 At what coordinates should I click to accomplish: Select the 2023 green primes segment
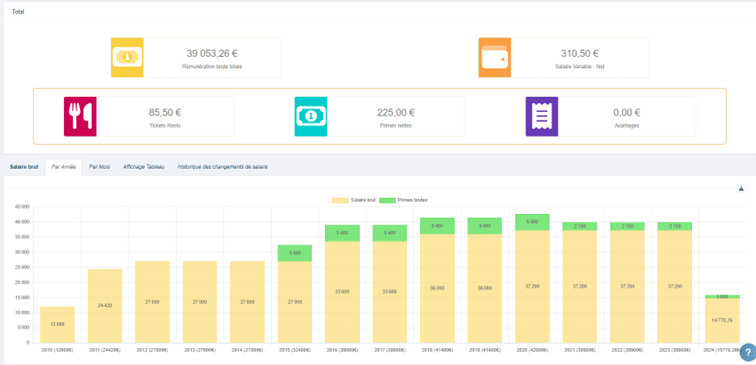pos(675,226)
